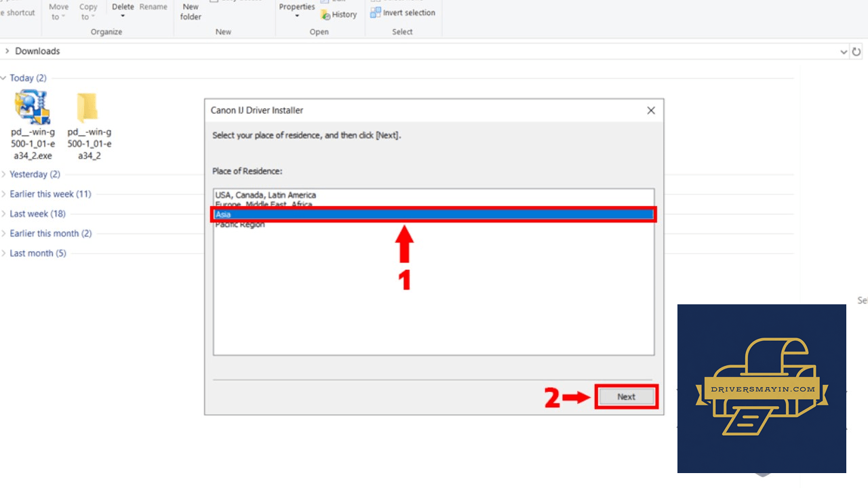Click the 'Today (2)' group header text
Viewport: 868px width, 488px height.
tap(28, 78)
